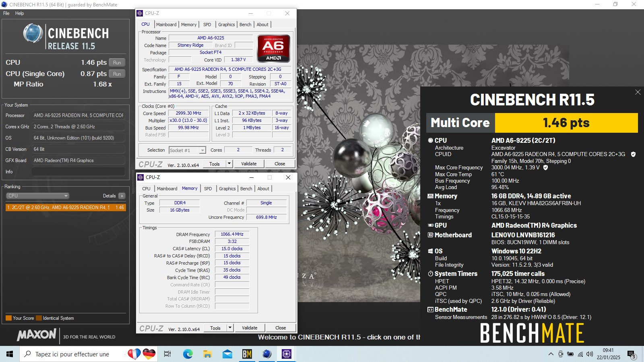Open File Explorer from the taskbar
The height and width of the screenshot is (362, 644).
pos(207,354)
